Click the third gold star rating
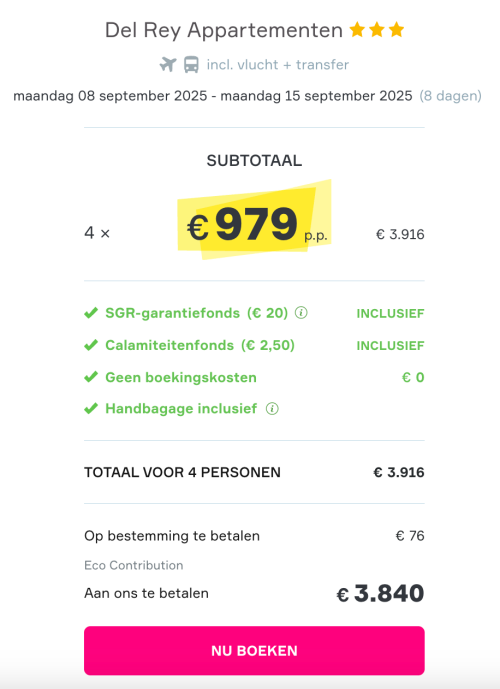 pyautogui.click(x=396, y=30)
